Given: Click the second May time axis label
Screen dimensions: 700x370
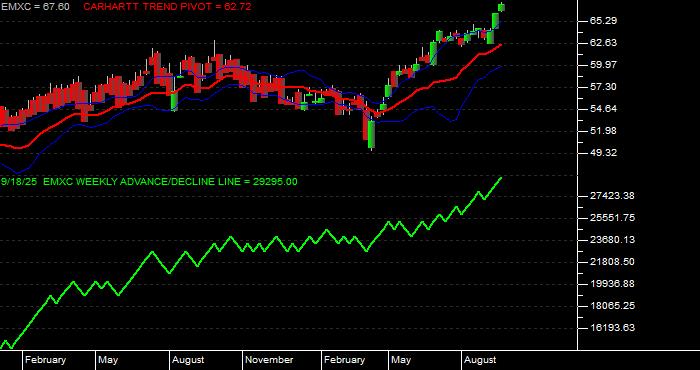Looking at the screenshot, I should coord(401,360).
